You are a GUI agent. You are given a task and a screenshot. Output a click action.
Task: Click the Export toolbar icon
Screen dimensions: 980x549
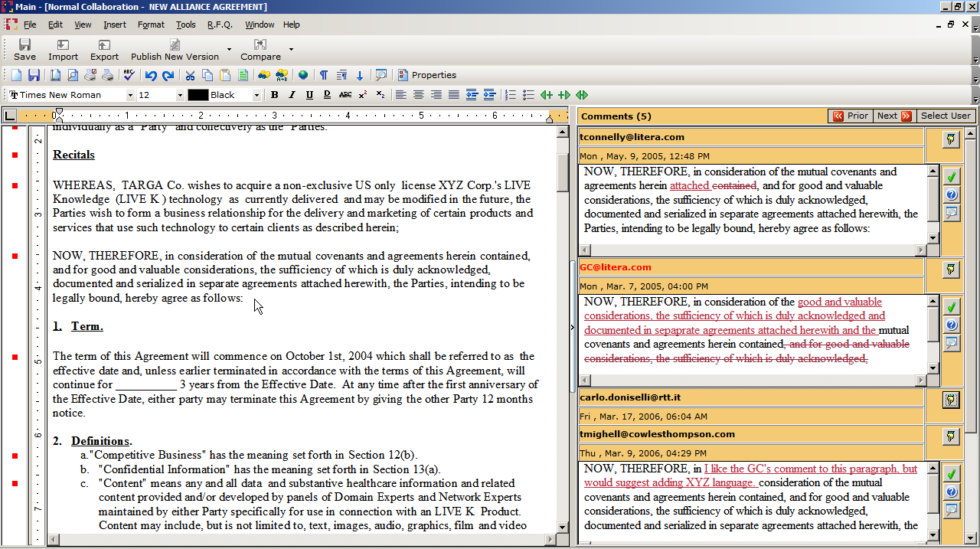click(104, 51)
